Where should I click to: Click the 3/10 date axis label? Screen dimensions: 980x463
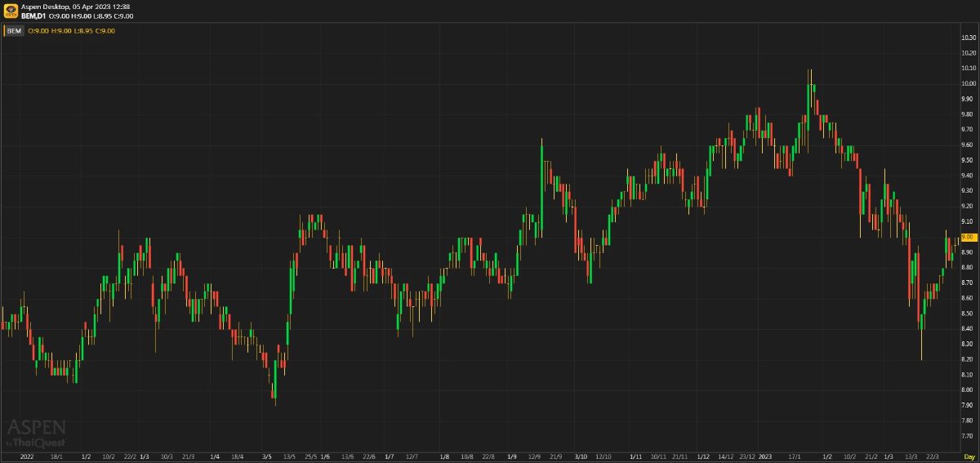pos(581,456)
